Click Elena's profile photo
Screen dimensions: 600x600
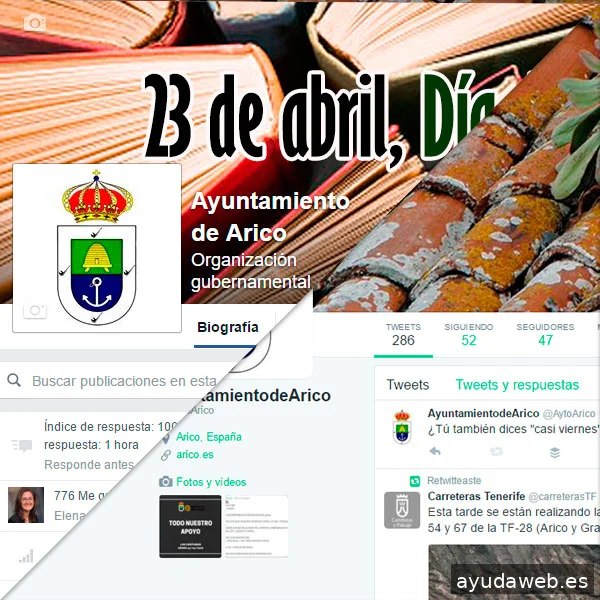(x=26, y=505)
